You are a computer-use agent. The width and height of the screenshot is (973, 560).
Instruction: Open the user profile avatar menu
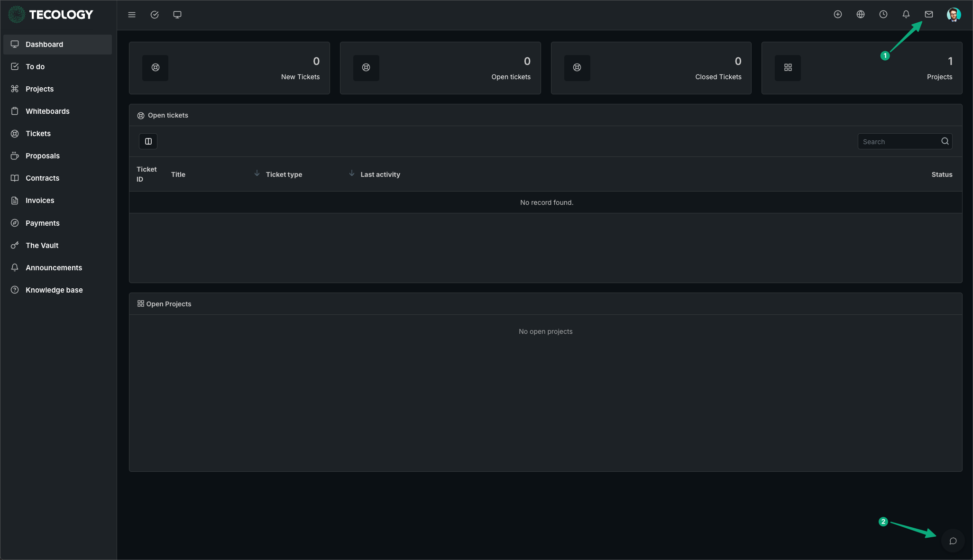point(954,15)
